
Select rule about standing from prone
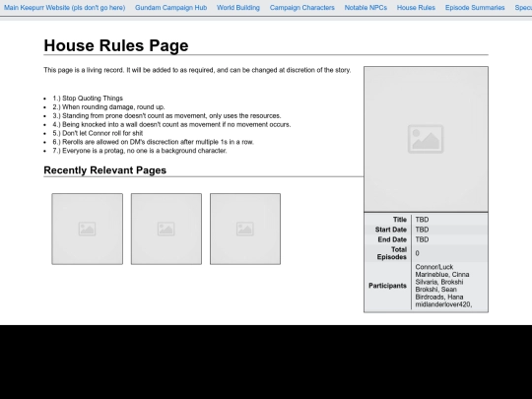pyautogui.click(x=166, y=115)
